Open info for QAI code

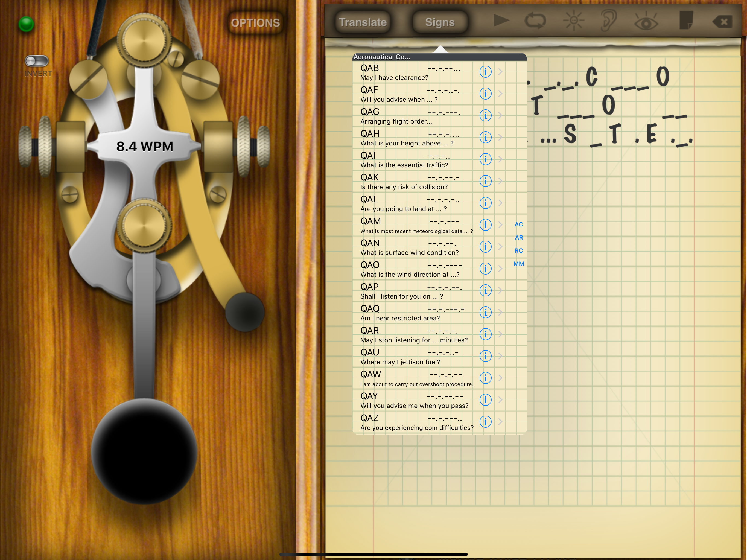coord(485,159)
